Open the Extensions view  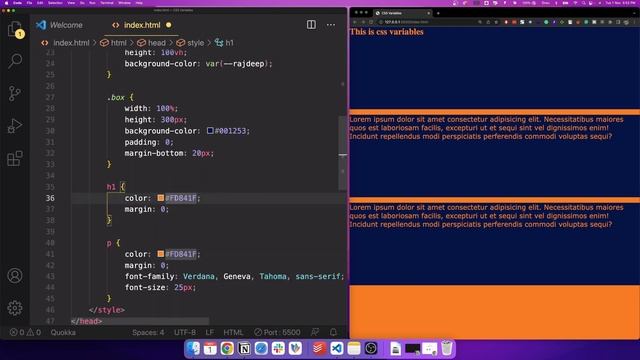click(15, 158)
